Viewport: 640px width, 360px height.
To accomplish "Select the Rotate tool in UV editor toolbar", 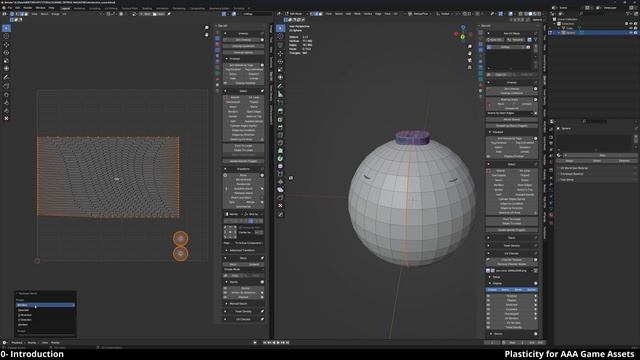I will pos(6,53).
